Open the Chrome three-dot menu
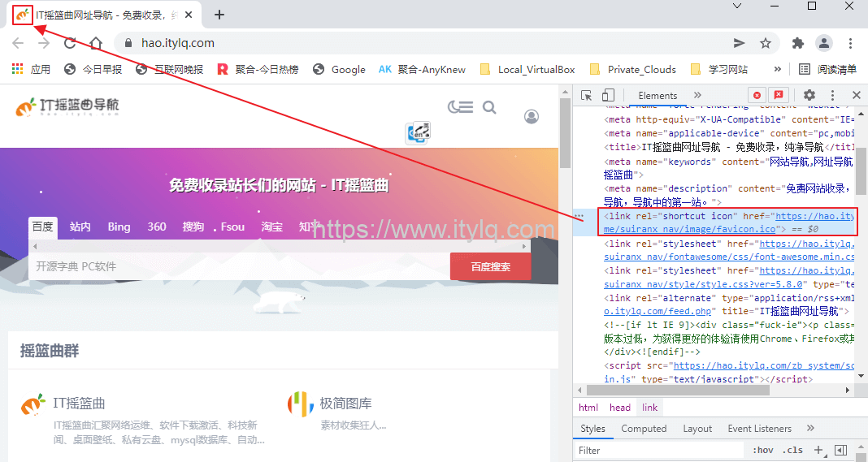The width and height of the screenshot is (868, 462). [x=850, y=43]
